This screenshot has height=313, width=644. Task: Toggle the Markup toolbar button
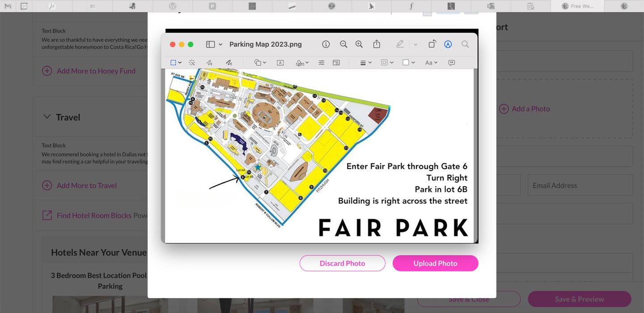pos(448,44)
